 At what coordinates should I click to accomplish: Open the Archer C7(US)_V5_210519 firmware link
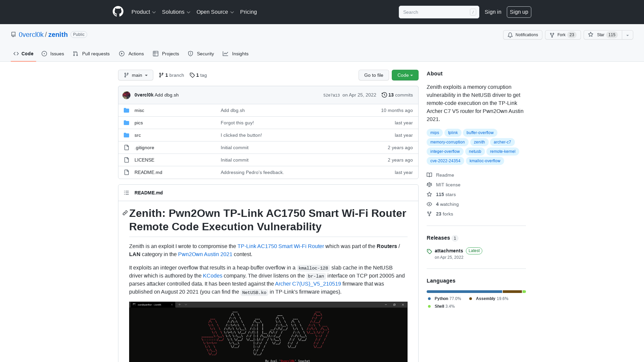308,284
